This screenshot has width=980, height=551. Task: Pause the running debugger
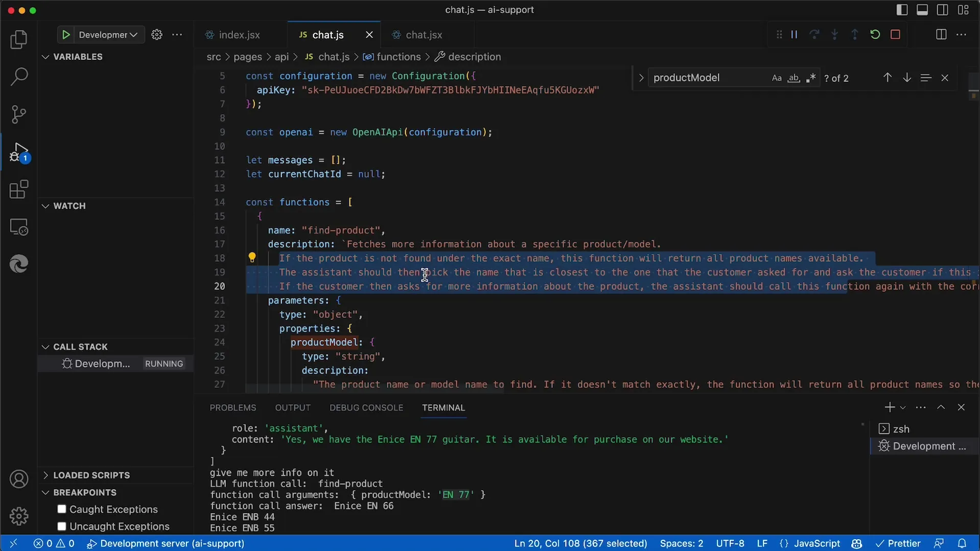[794, 35]
